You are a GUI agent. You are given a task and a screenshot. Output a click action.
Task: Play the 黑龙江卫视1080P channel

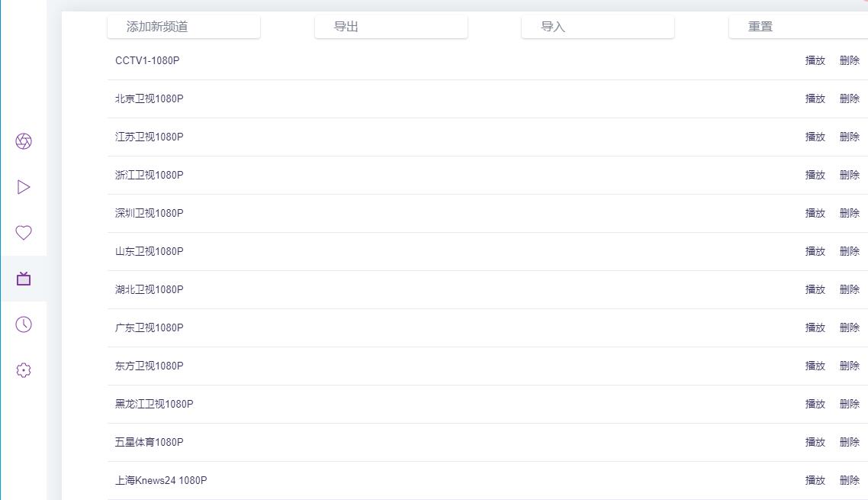pos(815,404)
